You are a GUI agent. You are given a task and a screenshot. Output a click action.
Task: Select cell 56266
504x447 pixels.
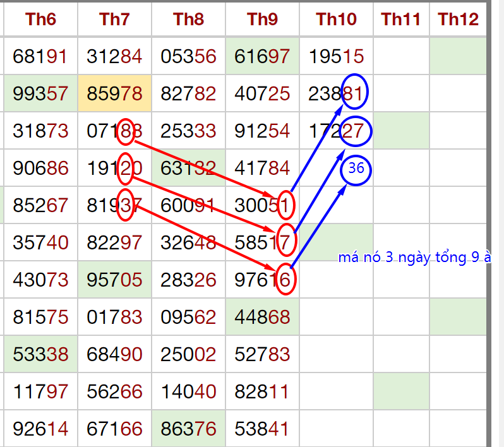pos(114,391)
